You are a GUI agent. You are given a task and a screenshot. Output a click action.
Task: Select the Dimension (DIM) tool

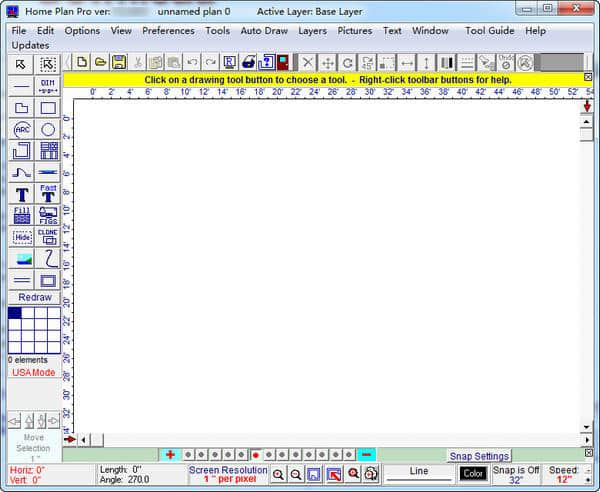pyautogui.click(x=47, y=86)
